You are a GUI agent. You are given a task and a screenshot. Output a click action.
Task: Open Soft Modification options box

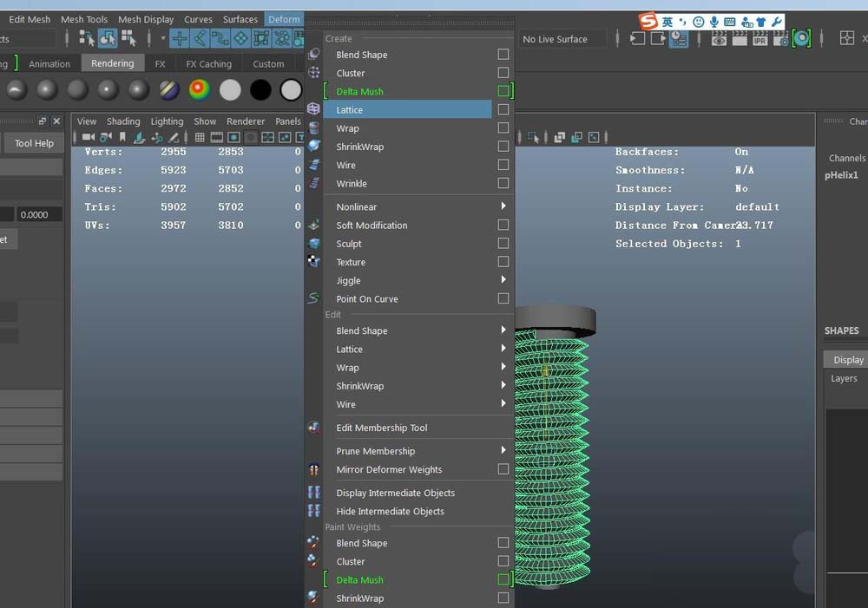point(503,225)
